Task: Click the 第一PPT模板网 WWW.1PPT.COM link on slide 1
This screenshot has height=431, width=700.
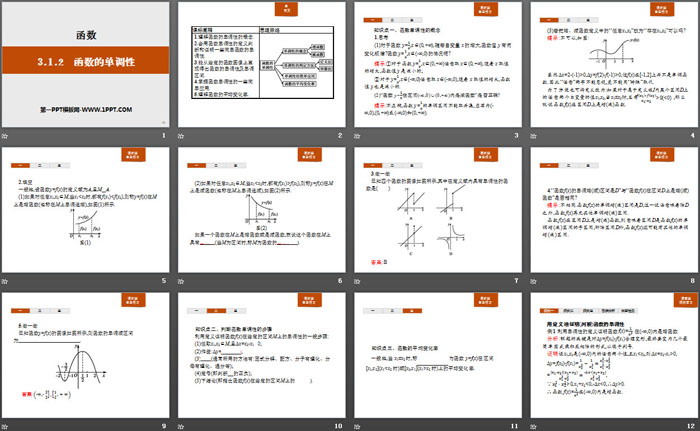Action: [x=83, y=108]
